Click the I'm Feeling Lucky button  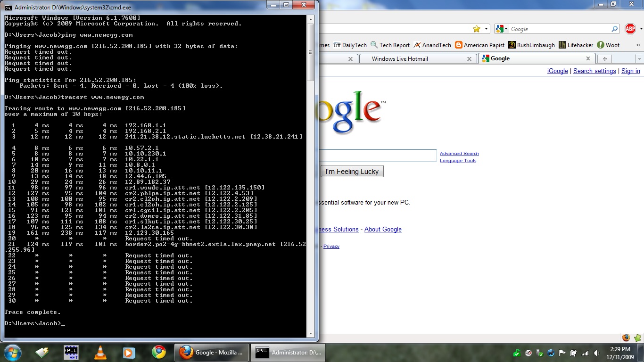point(352,172)
